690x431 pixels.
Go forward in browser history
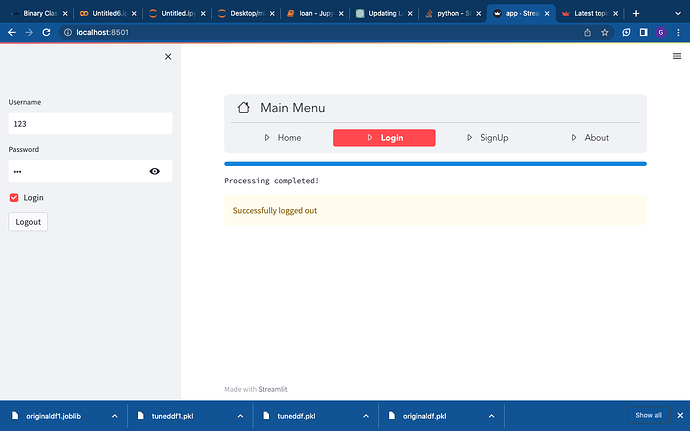[x=29, y=32]
